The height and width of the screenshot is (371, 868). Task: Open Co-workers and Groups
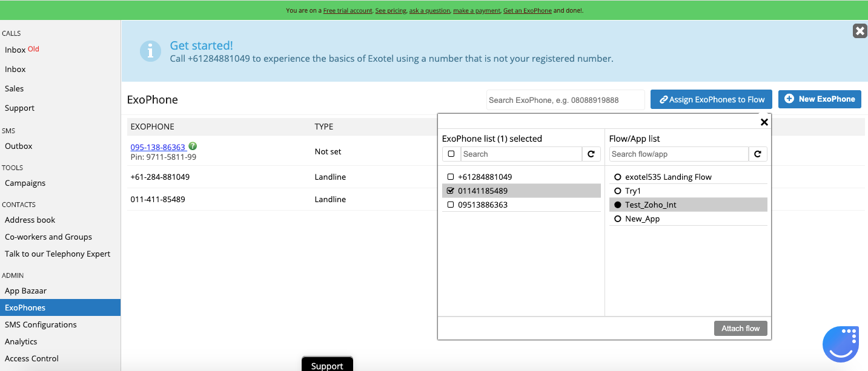[48, 237]
